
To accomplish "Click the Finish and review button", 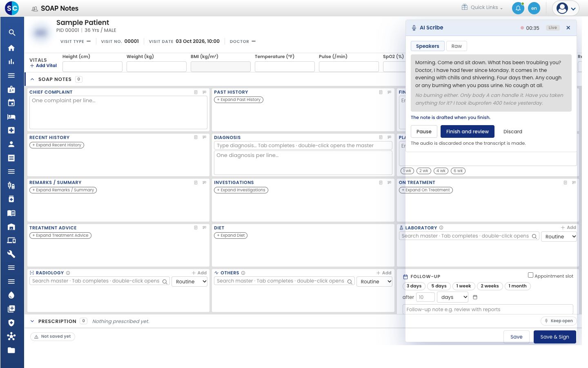I will [467, 132].
